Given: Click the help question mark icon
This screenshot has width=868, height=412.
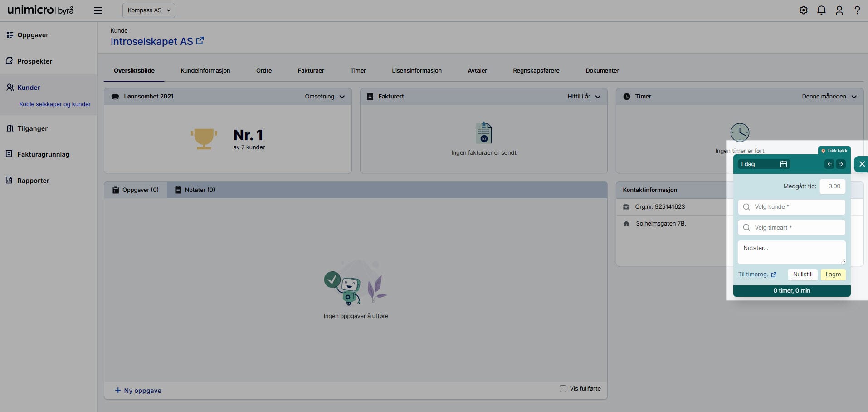Looking at the screenshot, I should coord(857,10).
